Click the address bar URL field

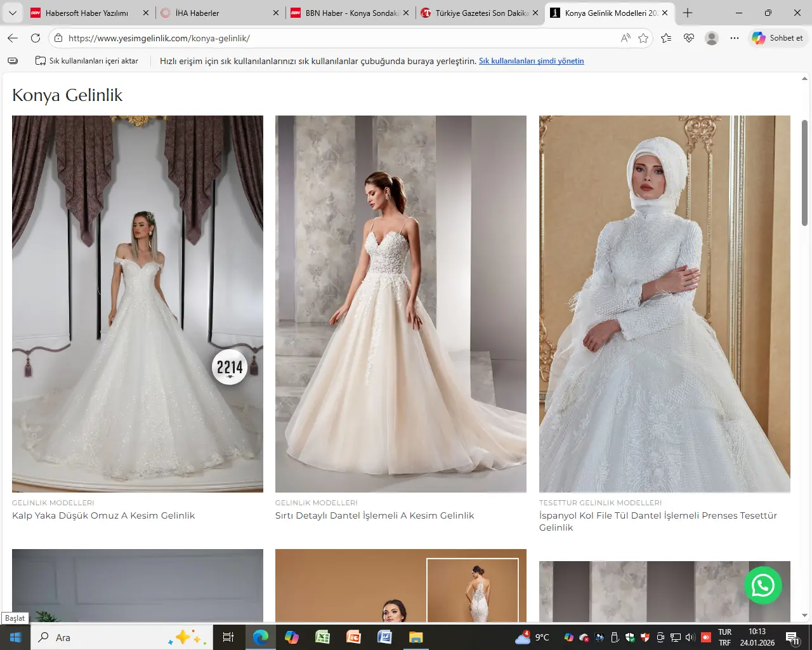point(336,38)
